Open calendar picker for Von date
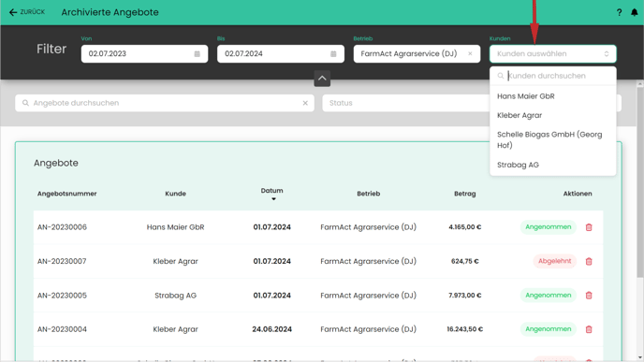This screenshot has height=362, width=644. coord(198,53)
